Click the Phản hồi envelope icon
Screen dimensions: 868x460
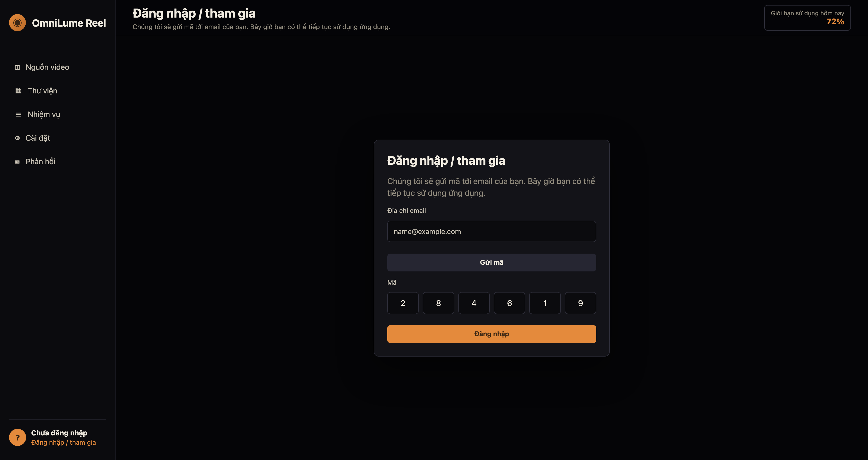tap(18, 162)
